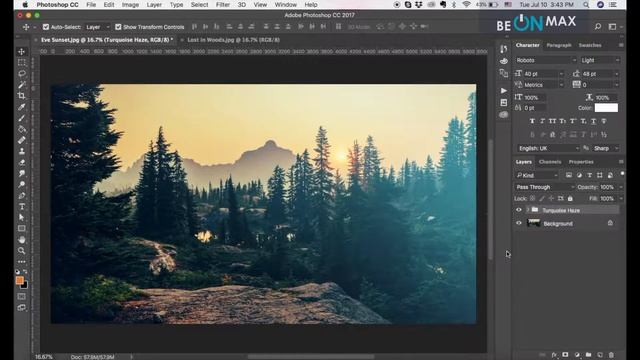This screenshot has height=360, width=640.
Task: Open the 40 pt font size dropdown
Action: [544, 74]
